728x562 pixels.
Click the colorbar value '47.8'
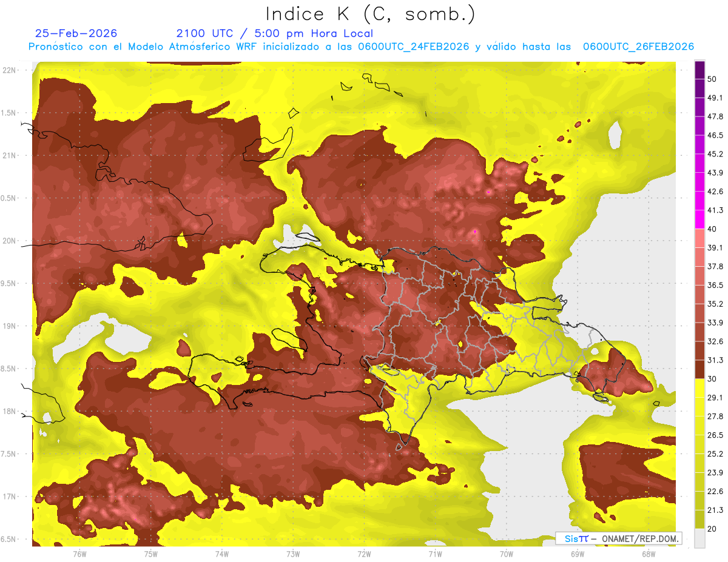pos(715,116)
